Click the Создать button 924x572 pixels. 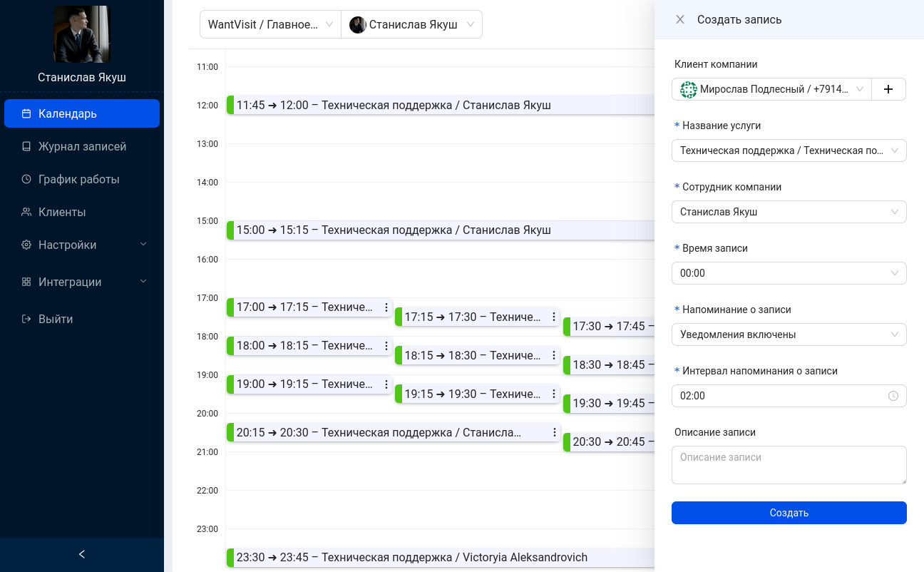click(x=789, y=513)
